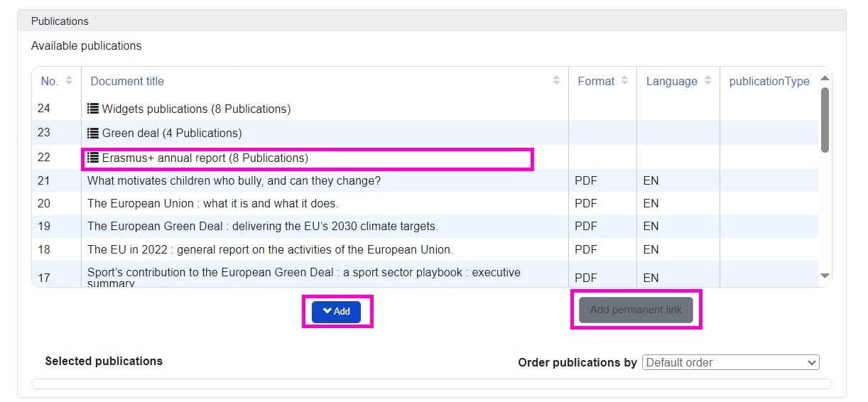The width and height of the screenshot is (868, 402).
Task: Click the table scrollbar up arrow
Action: [825, 78]
